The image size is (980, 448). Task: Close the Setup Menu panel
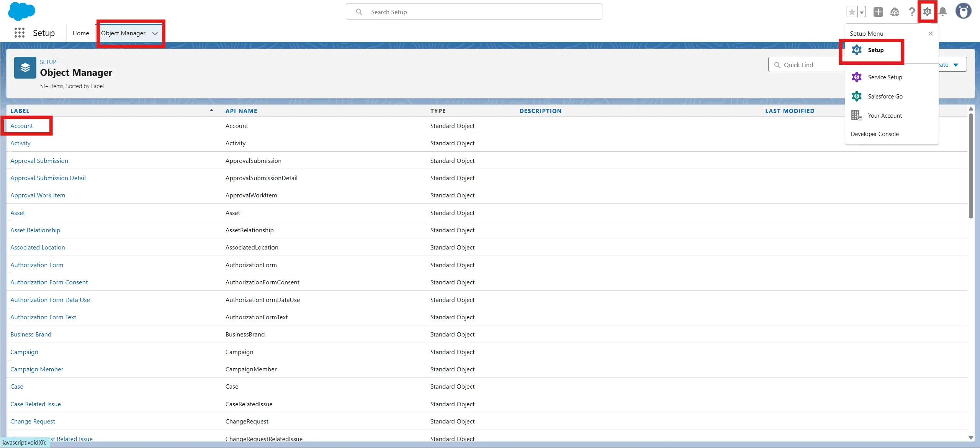tap(931, 34)
